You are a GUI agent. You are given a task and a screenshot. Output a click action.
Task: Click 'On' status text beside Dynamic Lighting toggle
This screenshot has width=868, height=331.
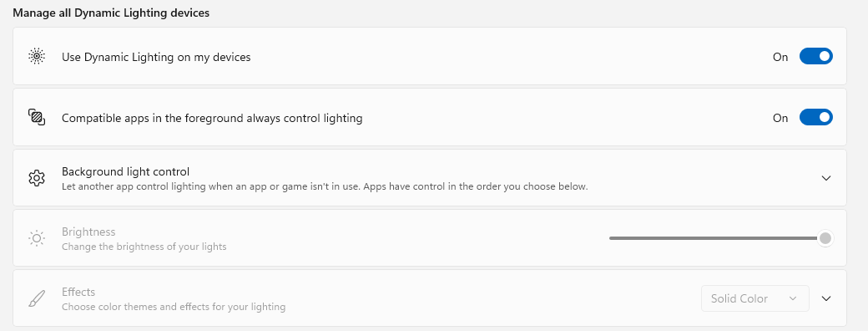[x=780, y=57]
